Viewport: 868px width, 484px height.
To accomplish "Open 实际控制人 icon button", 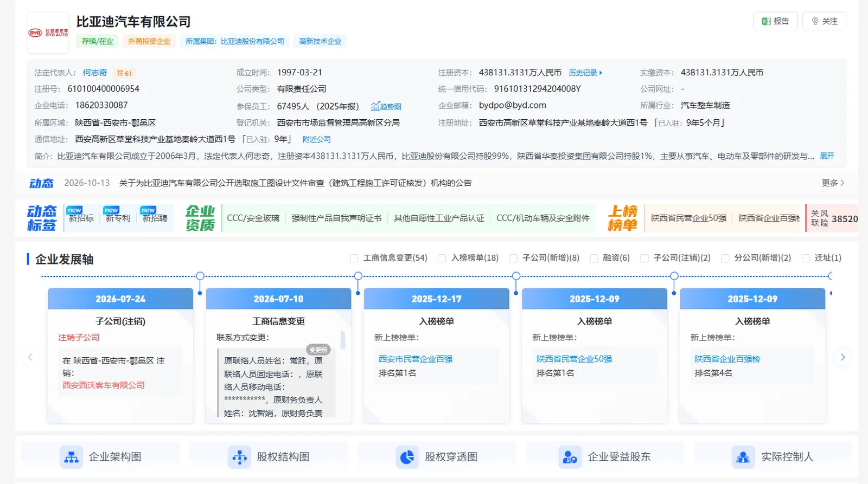I will click(x=773, y=457).
